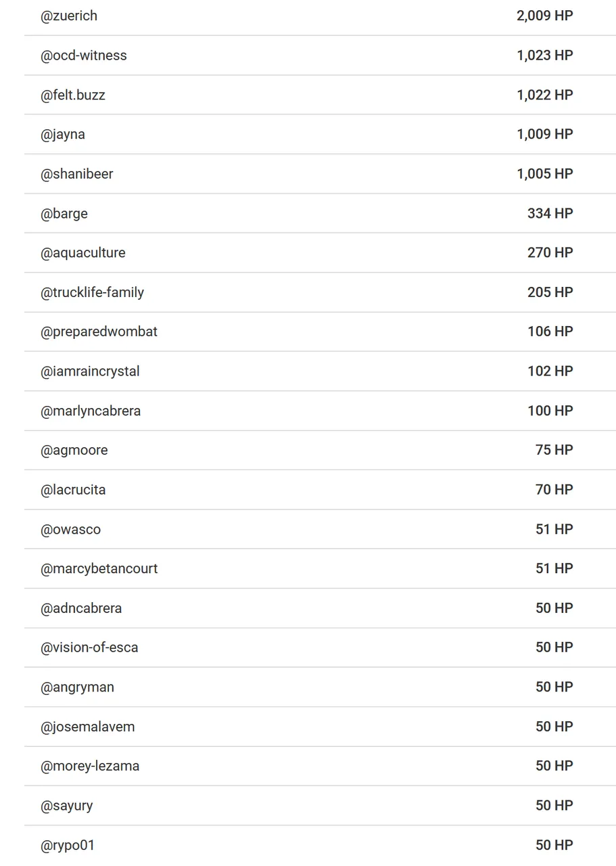Screen dimensions: 616x866
Task: Select the @jayna username
Action: (63, 134)
